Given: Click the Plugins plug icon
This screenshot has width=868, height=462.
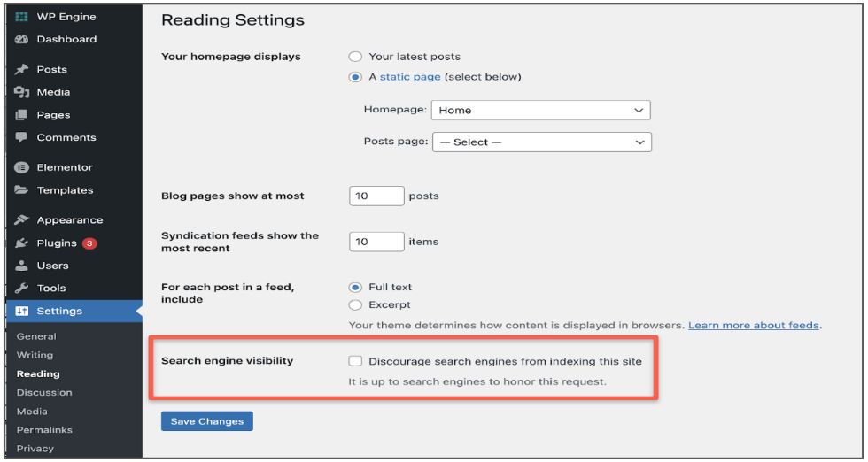Looking at the screenshot, I should pos(21,243).
